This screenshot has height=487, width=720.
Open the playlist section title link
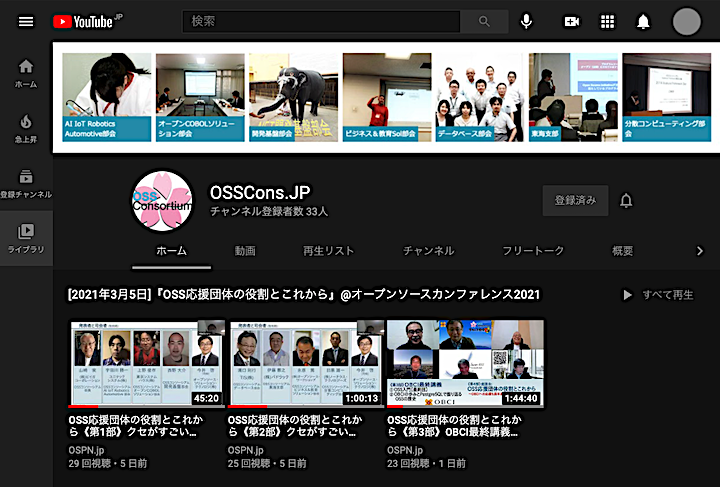click(x=304, y=294)
